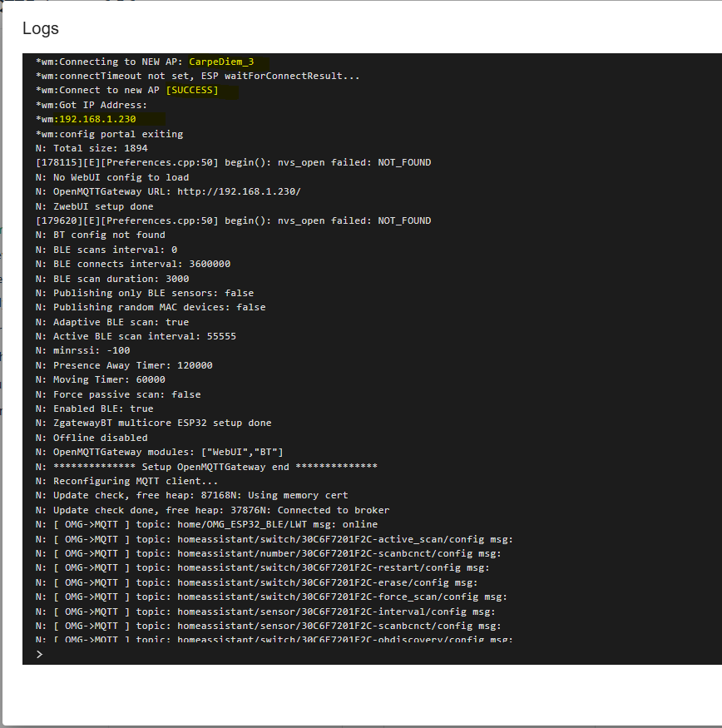Click the OpenMQTTGateway URL http://192.168.1.230/
Viewport: 722px width, 728px height.
point(239,191)
